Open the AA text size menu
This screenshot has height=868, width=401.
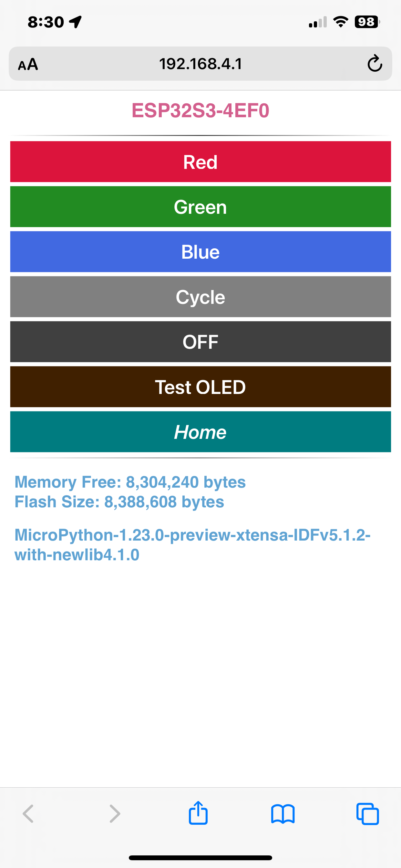pyautogui.click(x=28, y=64)
